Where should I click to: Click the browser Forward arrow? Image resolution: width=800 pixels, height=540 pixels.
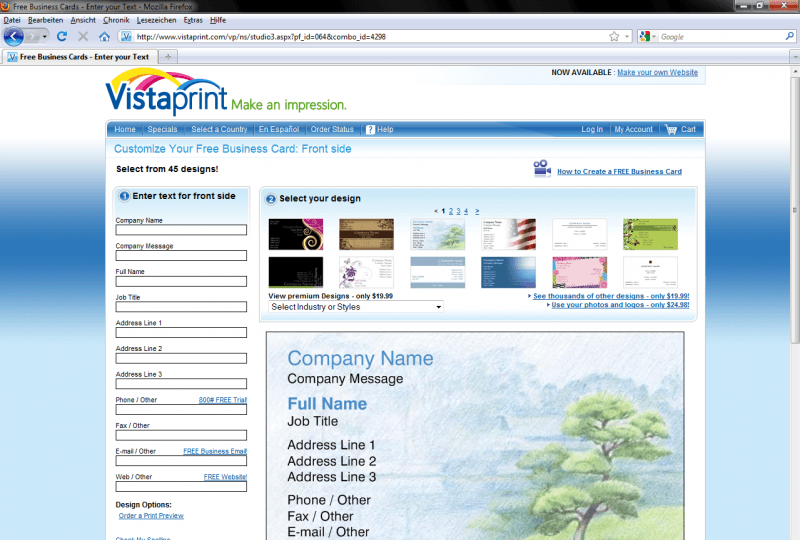point(32,37)
